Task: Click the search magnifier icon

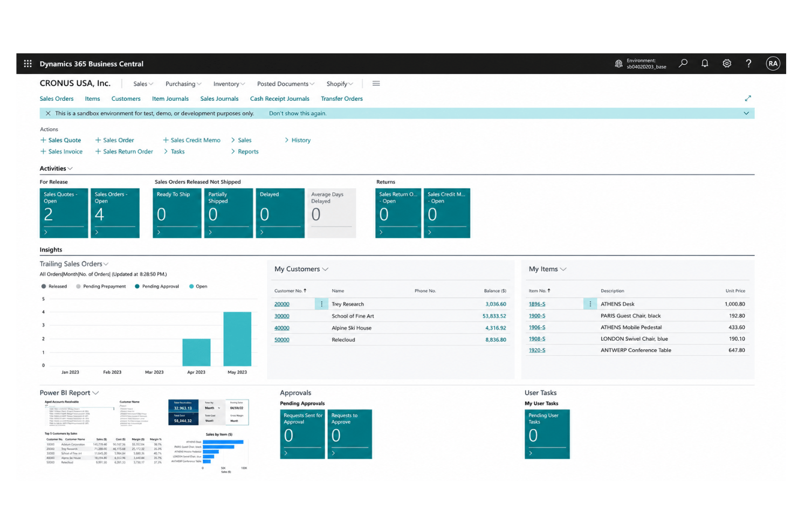Action: pos(683,63)
